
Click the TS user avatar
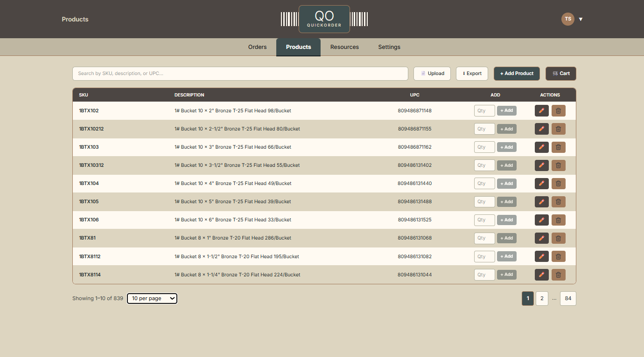tap(567, 19)
